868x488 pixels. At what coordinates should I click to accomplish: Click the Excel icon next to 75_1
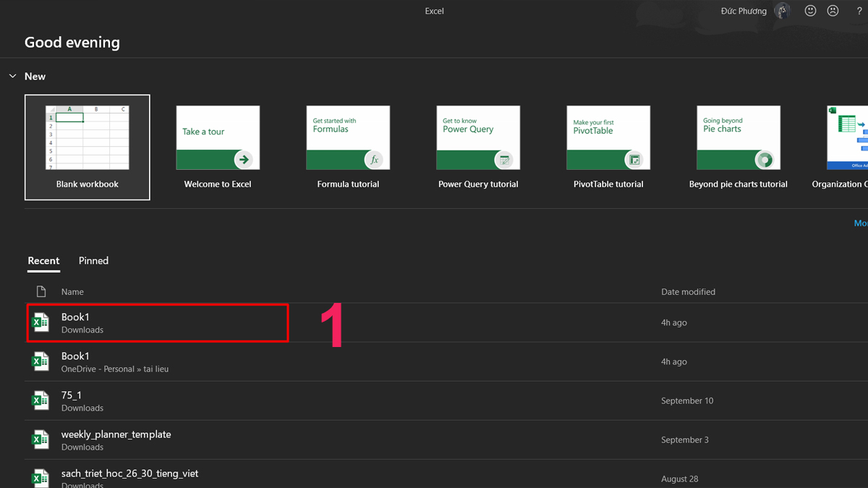pos(41,401)
